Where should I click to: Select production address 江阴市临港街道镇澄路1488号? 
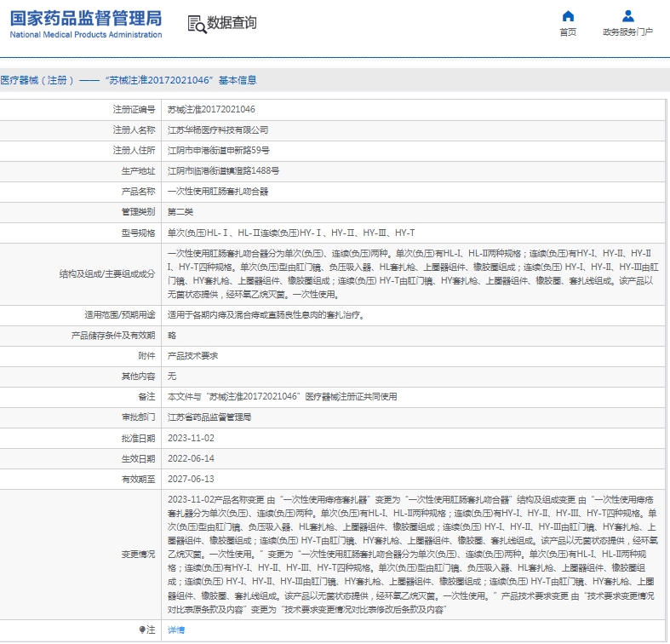pyautogui.click(x=223, y=171)
